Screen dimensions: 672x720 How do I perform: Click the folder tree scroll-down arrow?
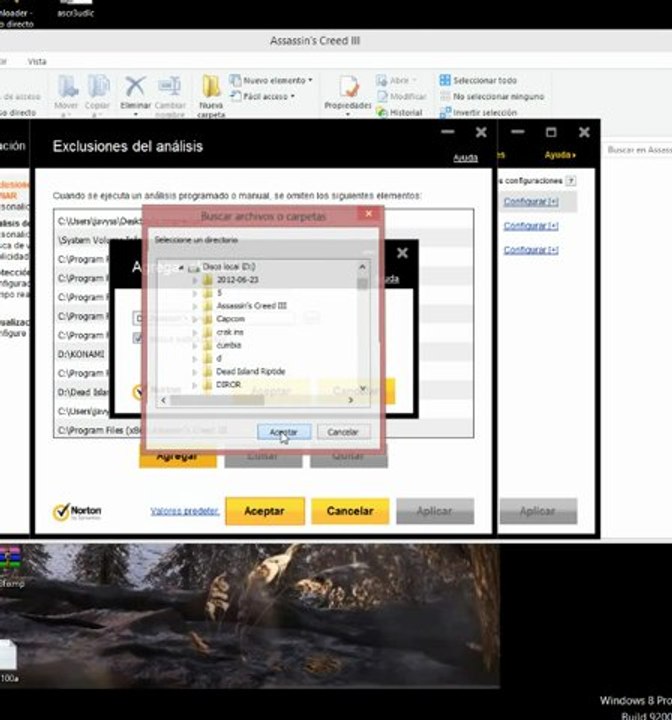tap(362, 389)
